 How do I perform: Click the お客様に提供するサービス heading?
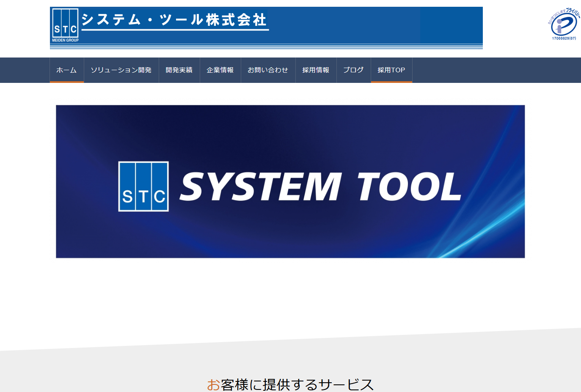[x=290, y=384]
